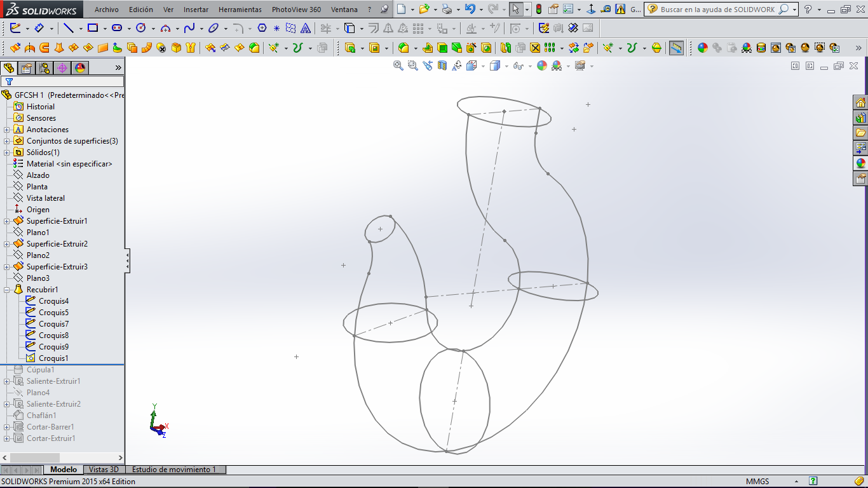Switch to the ConfigurationManager tab

click(x=44, y=68)
